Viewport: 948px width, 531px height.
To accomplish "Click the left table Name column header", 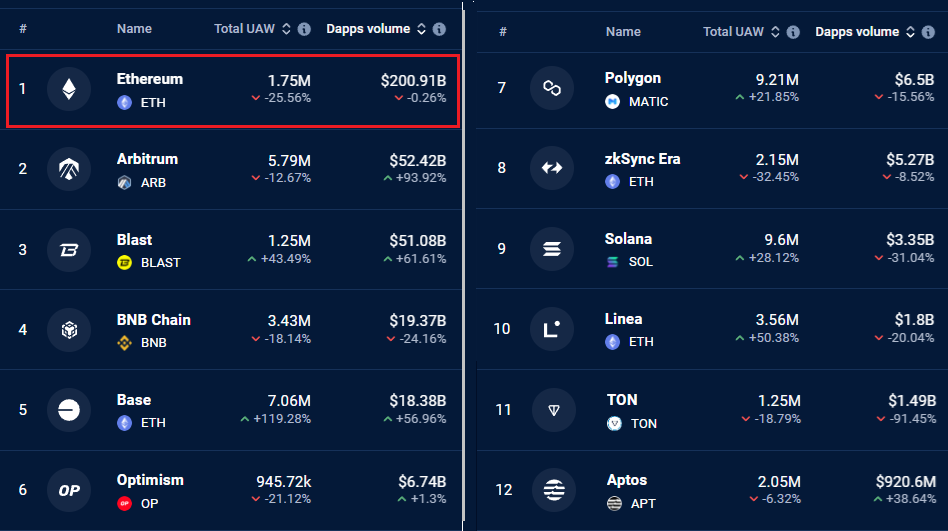I will [134, 28].
